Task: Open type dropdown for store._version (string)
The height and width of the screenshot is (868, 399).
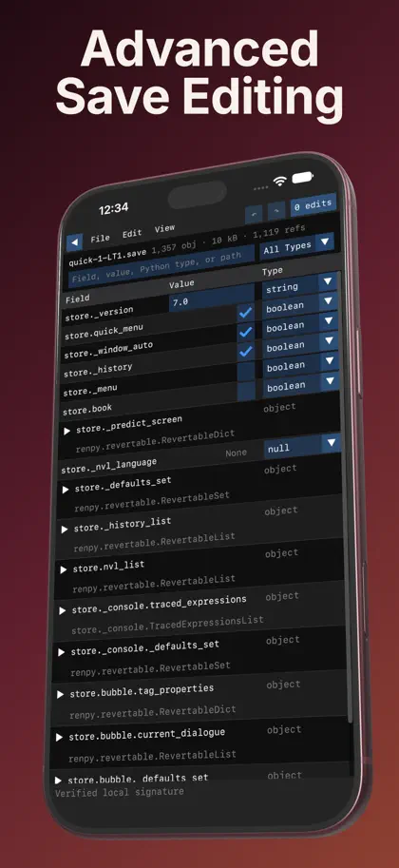Action: click(299, 285)
